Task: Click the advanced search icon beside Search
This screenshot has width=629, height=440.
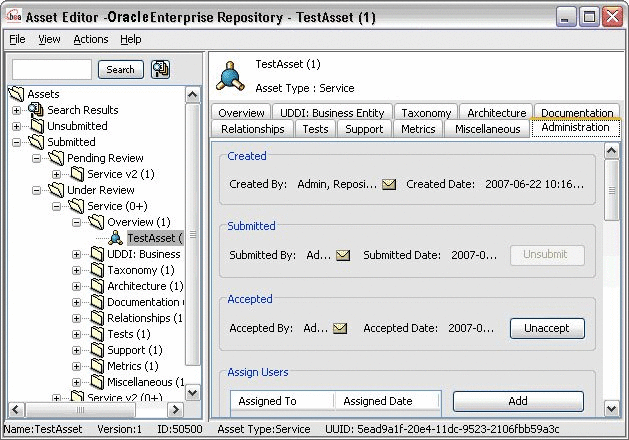Action: (160, 69)
